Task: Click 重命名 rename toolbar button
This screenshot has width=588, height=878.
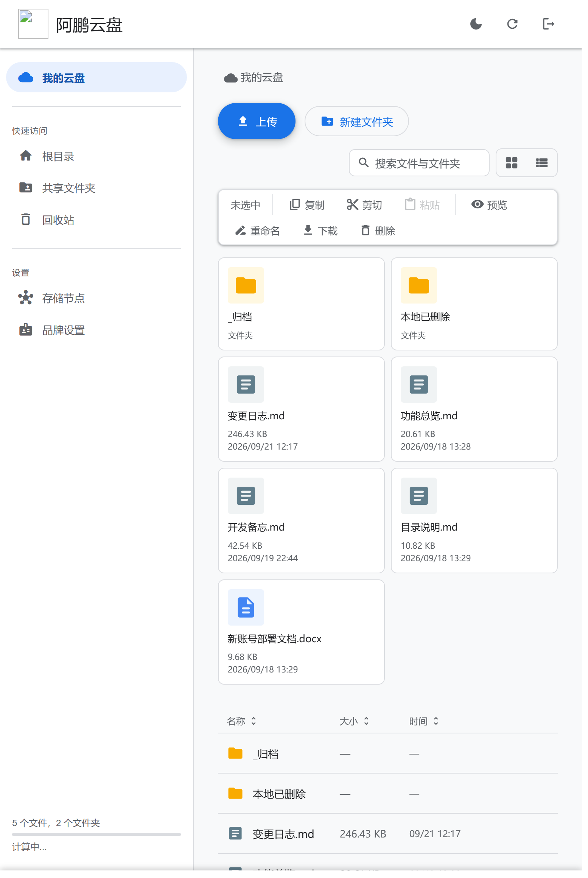Action: click(257, 230)
